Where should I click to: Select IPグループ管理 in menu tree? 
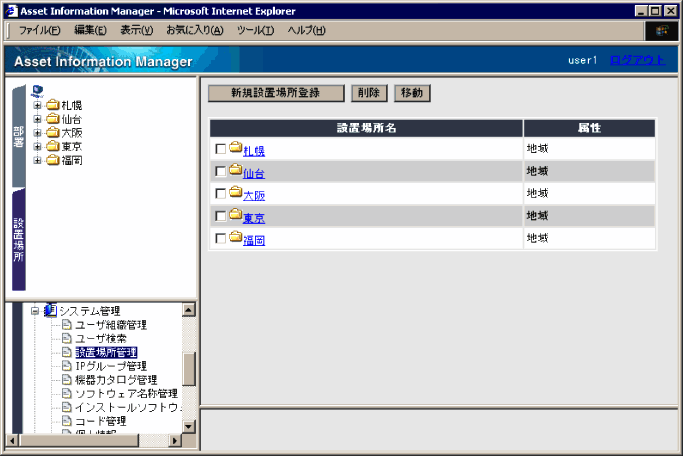111,366
